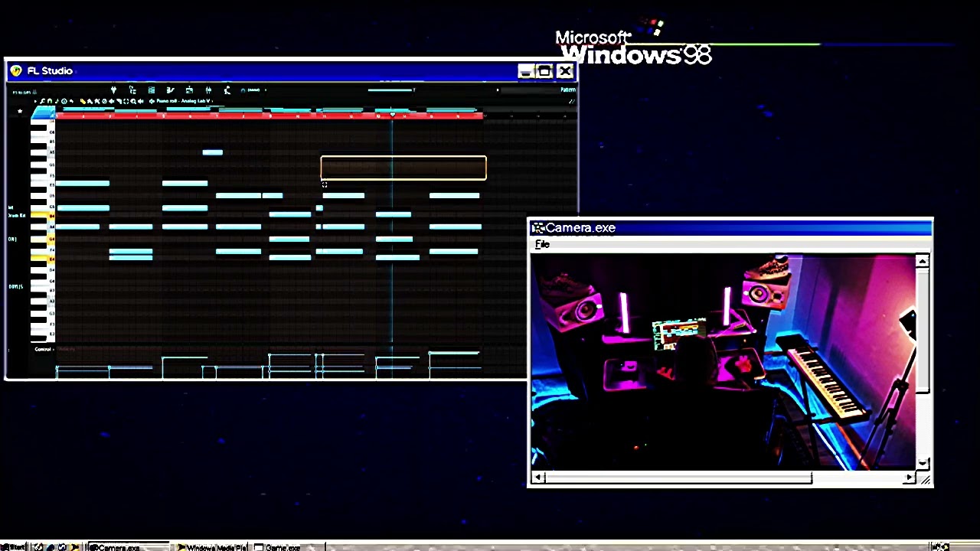Click the vertical scrollbar thumb in Camera.exe

[x=922, y=331]
